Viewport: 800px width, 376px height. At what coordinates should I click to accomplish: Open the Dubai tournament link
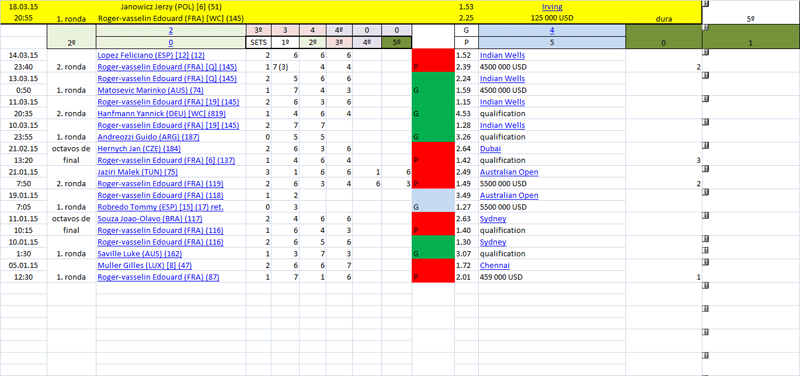click(490, 149)
